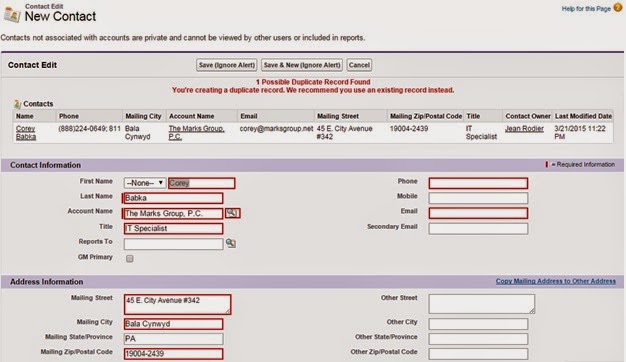The width and height of the screenshot is (626, 362).
Task: Click the First Name field with Corey
Action: tap(202, 183)
